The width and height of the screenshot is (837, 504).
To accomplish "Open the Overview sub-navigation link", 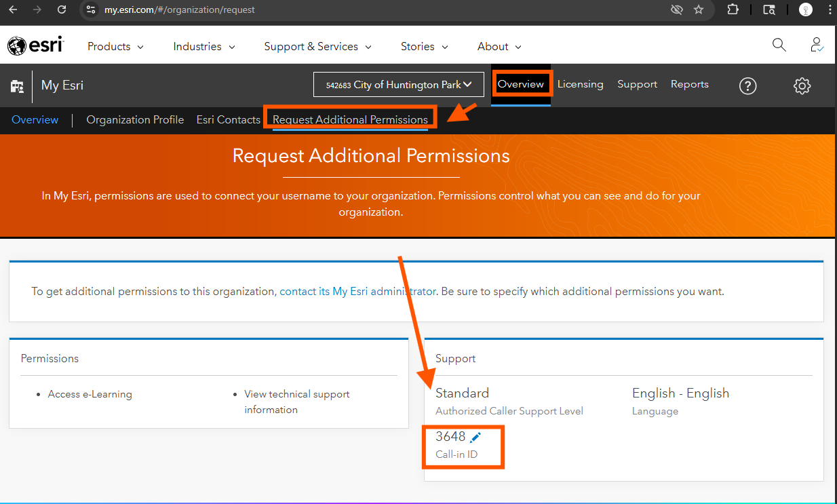I will (35, 119).
